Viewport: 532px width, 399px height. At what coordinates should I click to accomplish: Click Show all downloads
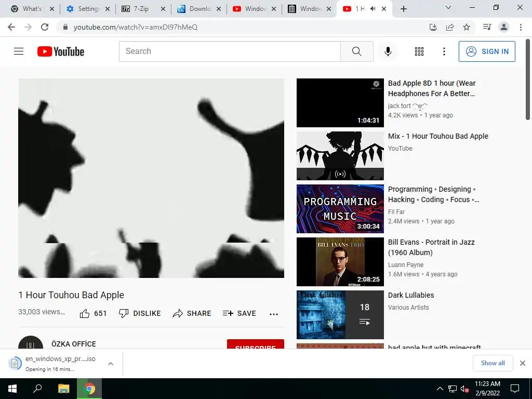pos(493,363)
